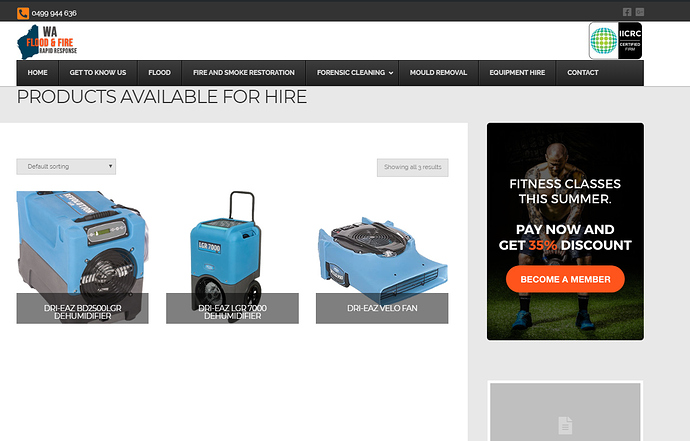Open the Contact menu item
690x441 pixels.
[x=583, y=73]
